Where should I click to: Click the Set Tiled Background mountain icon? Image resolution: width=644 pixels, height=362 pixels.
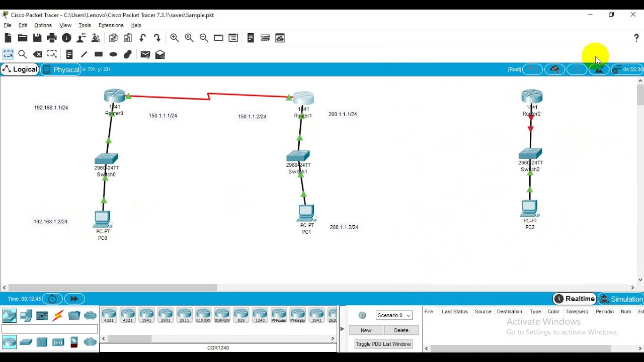(599, 70)
